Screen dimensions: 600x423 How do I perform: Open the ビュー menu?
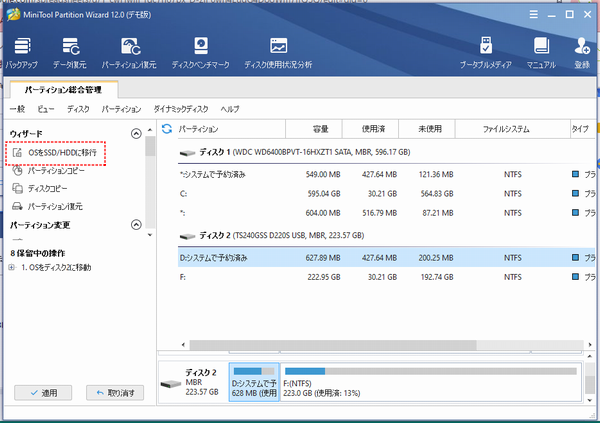tap(46, 109)
